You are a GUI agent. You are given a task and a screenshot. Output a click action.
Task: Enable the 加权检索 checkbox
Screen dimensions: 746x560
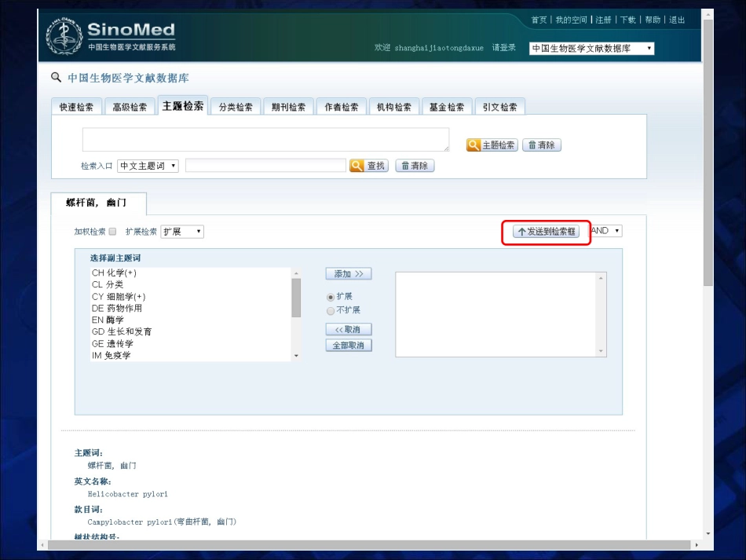click(x=112, y=232)
